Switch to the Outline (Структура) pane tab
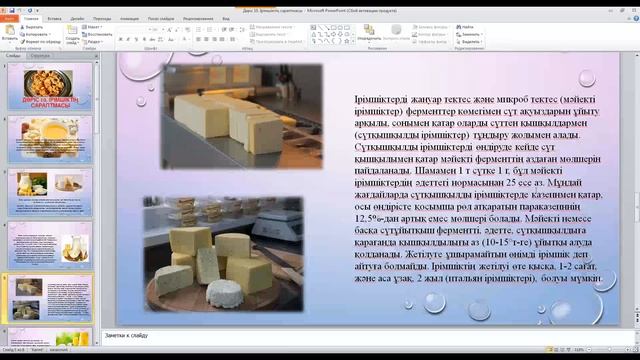 tap(40, 56)
